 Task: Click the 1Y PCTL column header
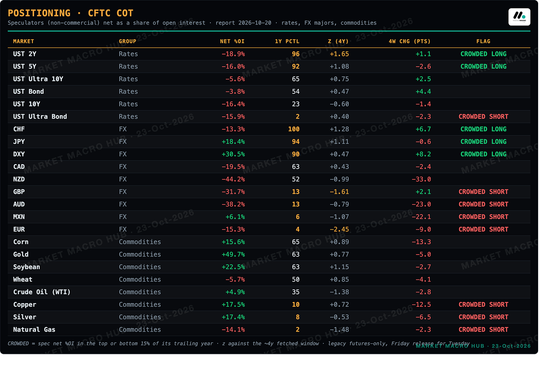coord(287,41)
